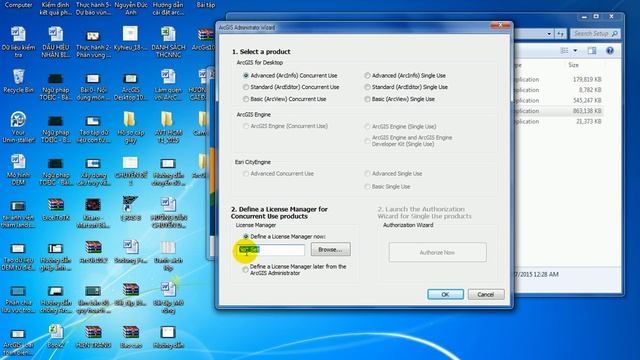Image resolution: width=640 pixels, height=360 pixels.
Task: Sort by the Size column header
Action: (x=573, y=65)
